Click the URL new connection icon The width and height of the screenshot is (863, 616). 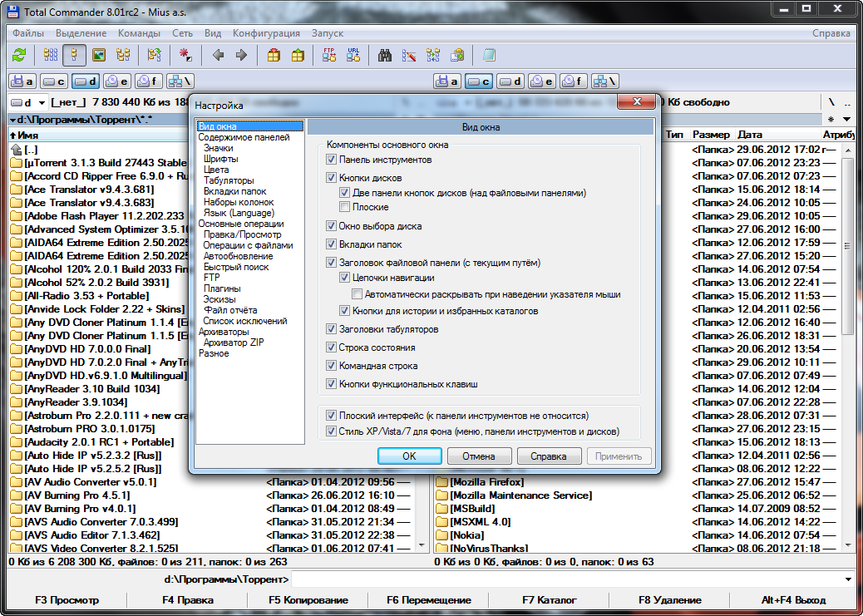click(x=353, y=55)
